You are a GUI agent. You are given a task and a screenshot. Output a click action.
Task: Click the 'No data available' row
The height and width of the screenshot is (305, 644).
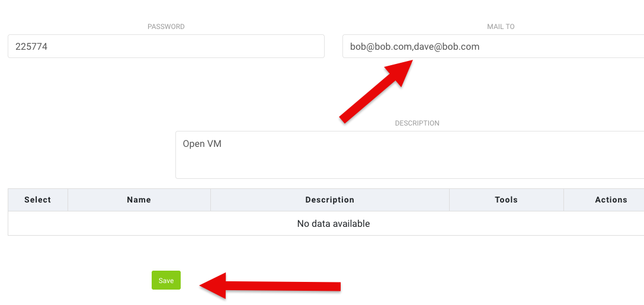pos(334,224)
